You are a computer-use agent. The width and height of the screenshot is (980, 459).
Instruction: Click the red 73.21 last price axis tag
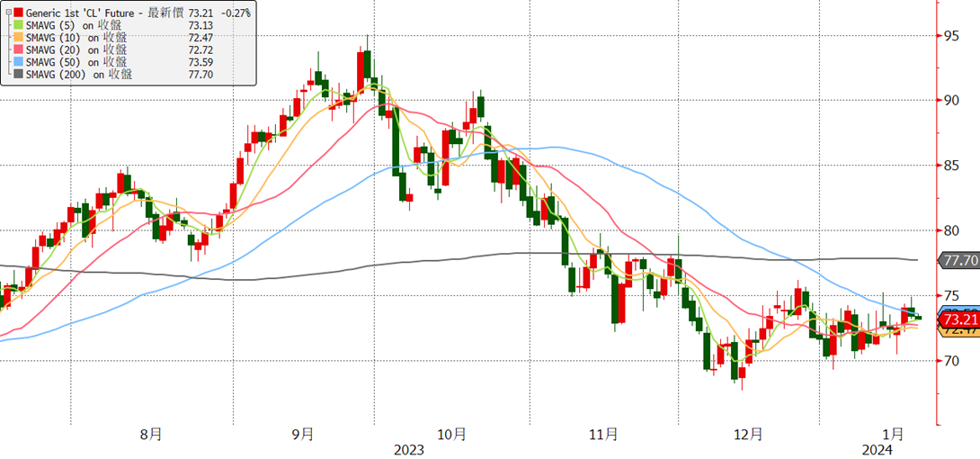(x=959, y=320)
